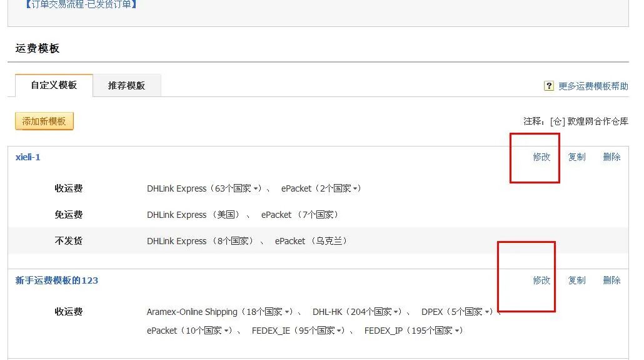Open 新手运费模板的123 template link

coord(57,280)
